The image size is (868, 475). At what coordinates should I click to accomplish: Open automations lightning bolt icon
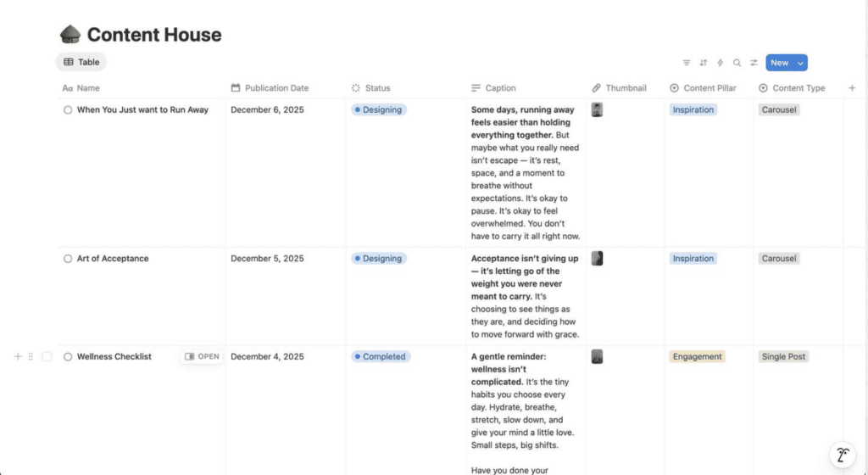point(721,63)
